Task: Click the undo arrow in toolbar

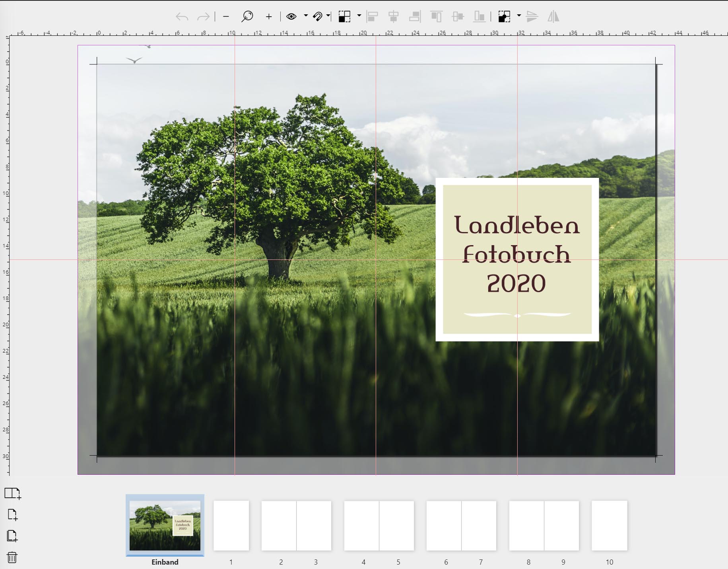Action: click(182, 17)
